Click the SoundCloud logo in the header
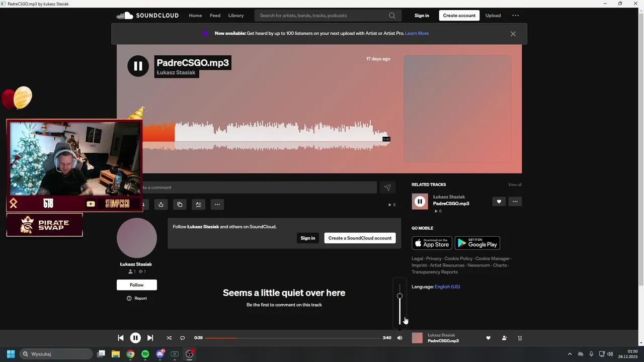The image size is (644, 362). (x=147, y=16)
